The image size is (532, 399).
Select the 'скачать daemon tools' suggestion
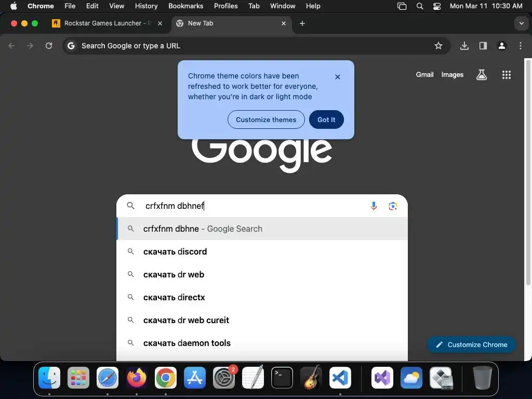(262, 343)
